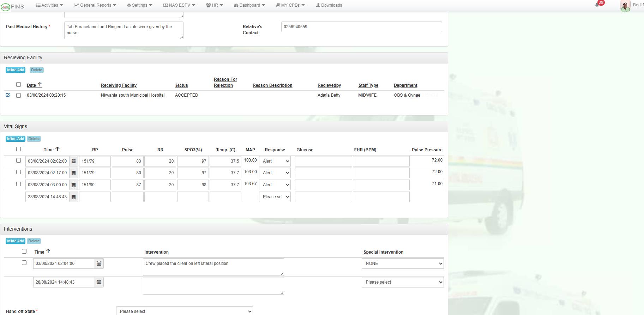Click Inline Add in Vital Signs section

(16, 139)
